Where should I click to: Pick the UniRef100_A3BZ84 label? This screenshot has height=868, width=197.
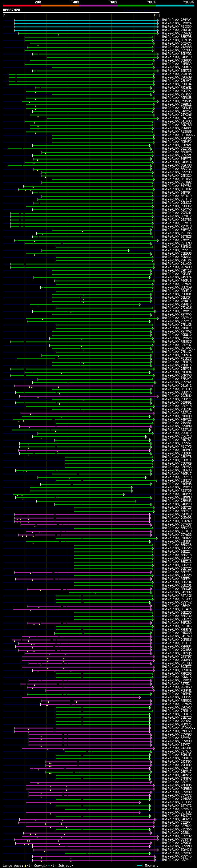176,410
